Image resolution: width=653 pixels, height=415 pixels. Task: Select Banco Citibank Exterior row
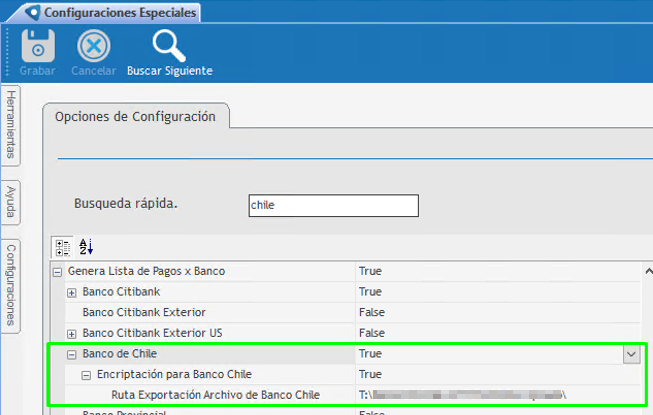[x=144, y=312]
